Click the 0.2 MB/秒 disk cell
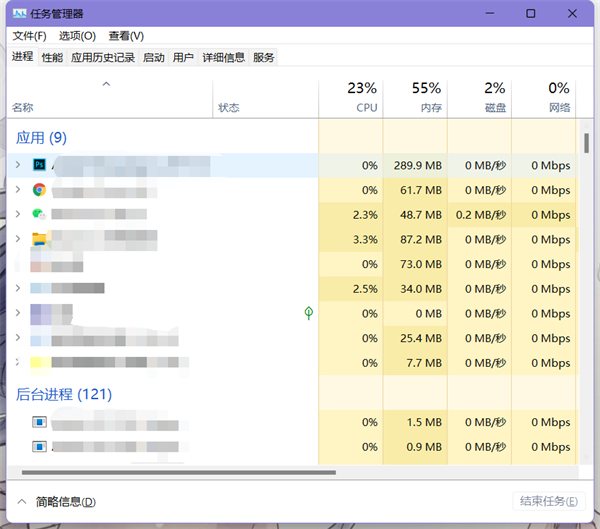600x529 pixels. point(479,214)
